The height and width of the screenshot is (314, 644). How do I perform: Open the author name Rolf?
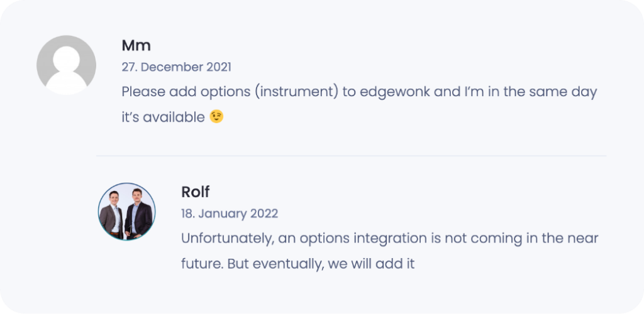click(x=195, y=192)
